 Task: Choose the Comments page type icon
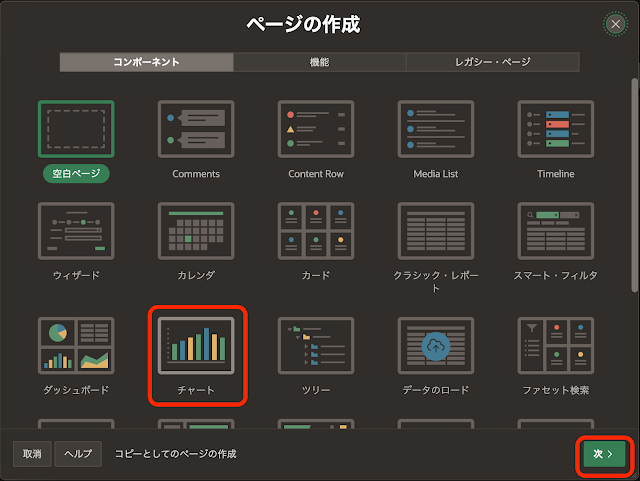click(196, 129)
